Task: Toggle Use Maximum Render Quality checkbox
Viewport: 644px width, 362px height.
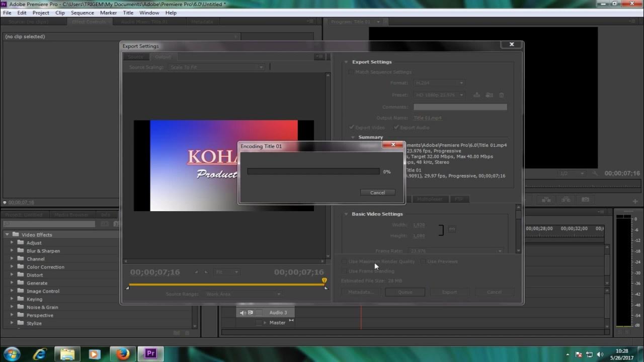Action: tap(344, 261)
